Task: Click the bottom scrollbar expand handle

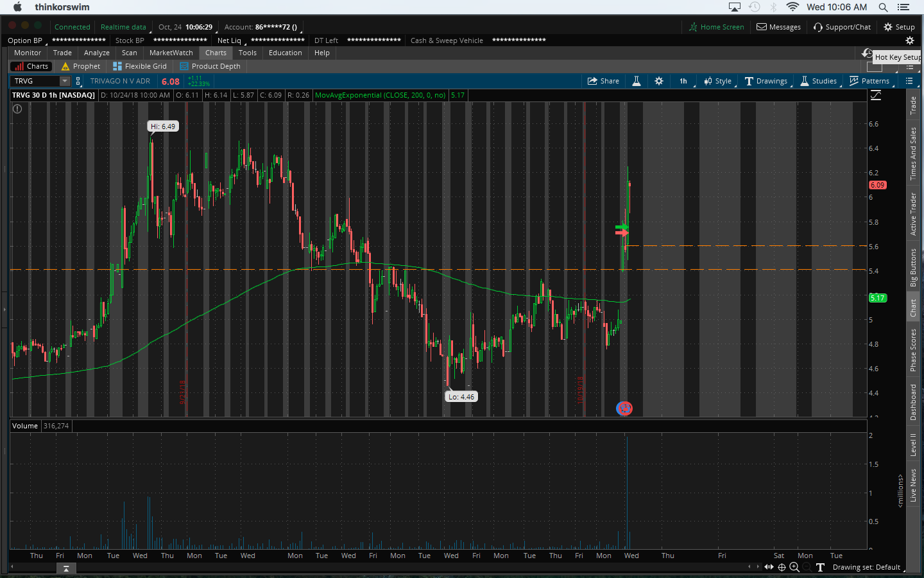Action: 66,568
